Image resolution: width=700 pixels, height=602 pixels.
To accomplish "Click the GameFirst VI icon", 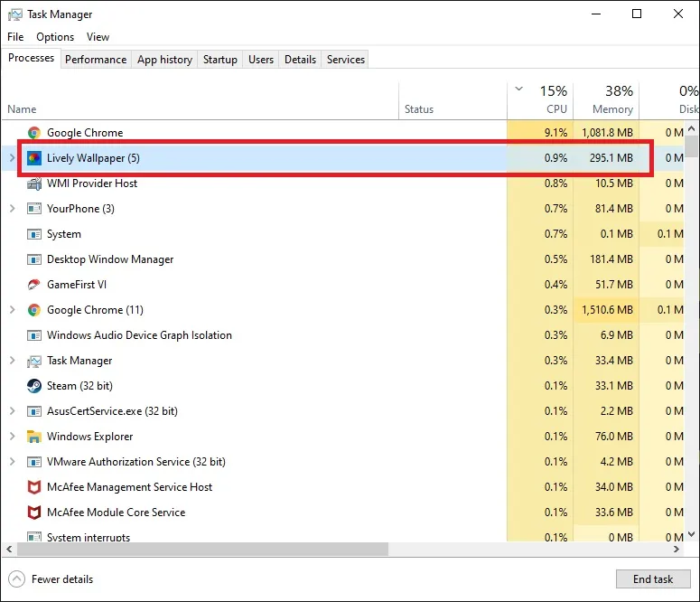I will 34,285.
